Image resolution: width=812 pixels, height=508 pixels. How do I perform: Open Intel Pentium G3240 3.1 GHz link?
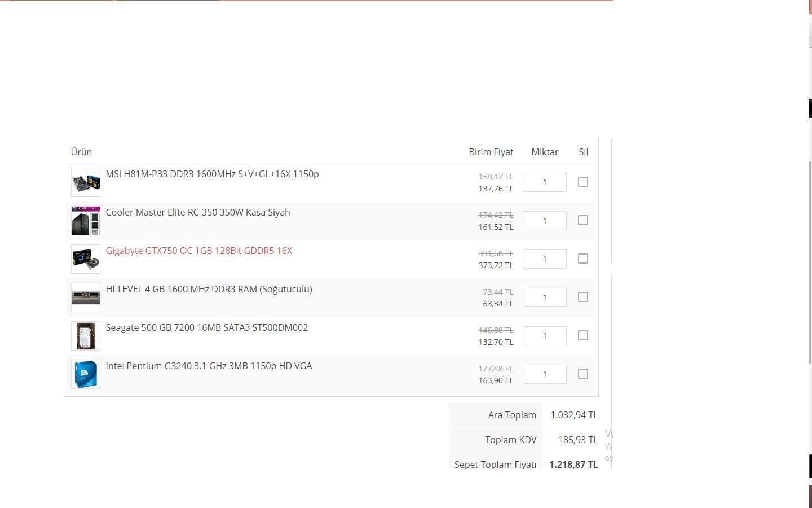tap(209, 366)
